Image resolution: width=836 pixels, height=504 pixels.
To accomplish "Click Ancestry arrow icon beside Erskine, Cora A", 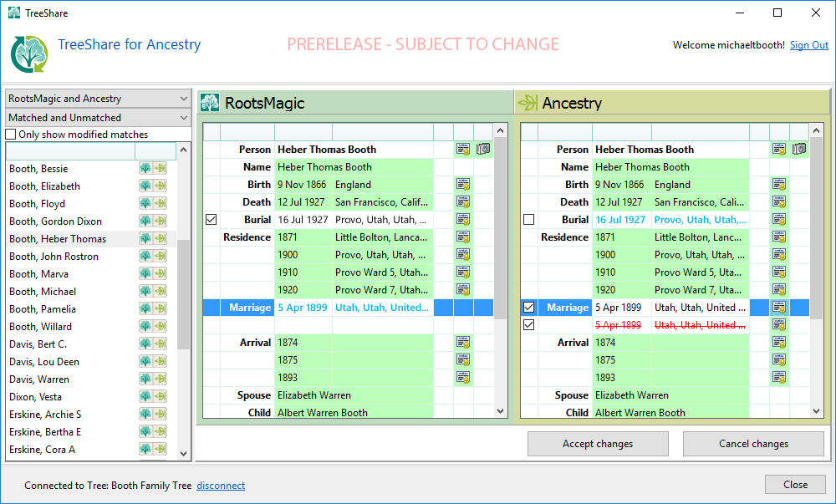I will pyautogui.click(x=160, y=450).
